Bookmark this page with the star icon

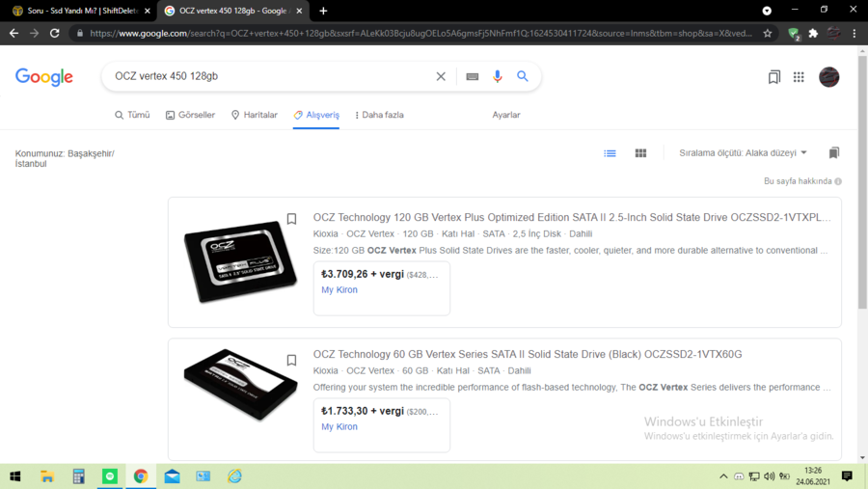(768, 33)
